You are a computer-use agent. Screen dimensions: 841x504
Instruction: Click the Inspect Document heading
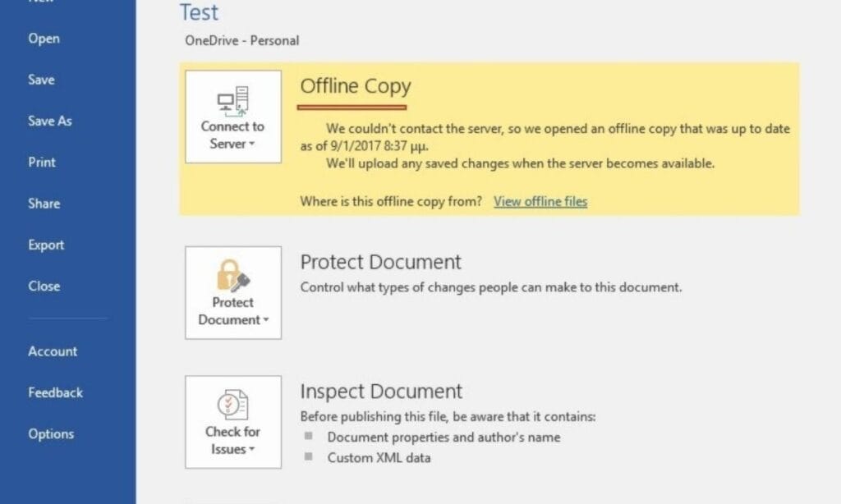pos(381,391)
